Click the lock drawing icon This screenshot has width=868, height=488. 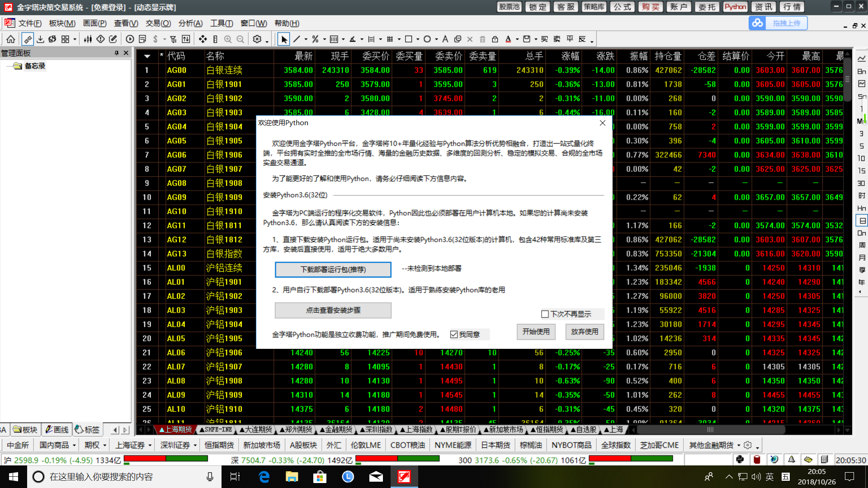coord(495,39)
